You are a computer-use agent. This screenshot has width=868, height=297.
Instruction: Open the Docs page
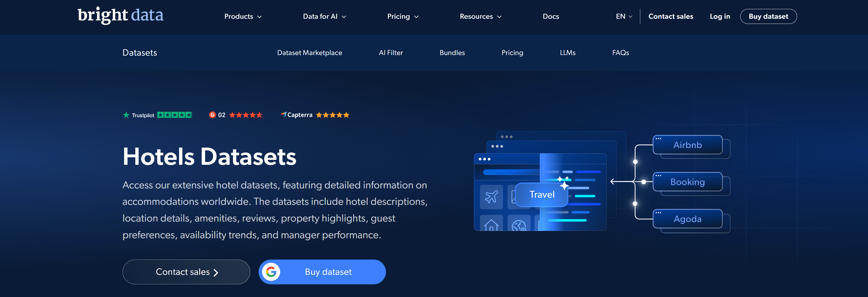(x=551, y=16)
